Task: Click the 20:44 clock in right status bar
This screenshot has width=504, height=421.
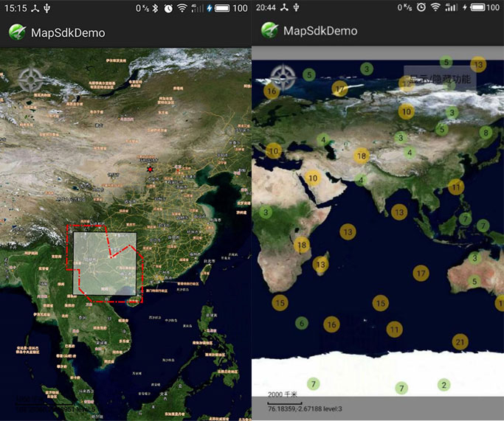Action: [x=266, y=7]
